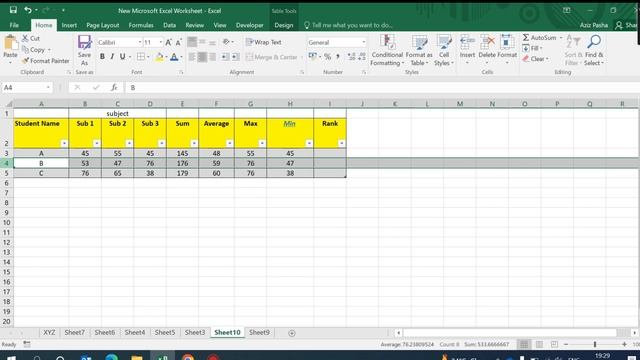Toggle Underline formatting
Image resolution: width=640 pixels, height=360 pixels.
pyautogui.click(x=122, y=57)
